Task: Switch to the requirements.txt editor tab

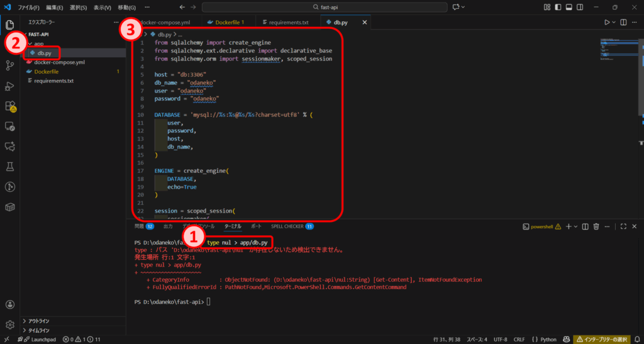Action: 288,23
